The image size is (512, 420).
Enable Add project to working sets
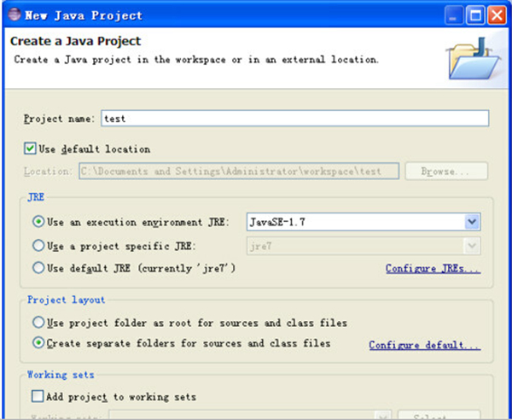[37, 396]
